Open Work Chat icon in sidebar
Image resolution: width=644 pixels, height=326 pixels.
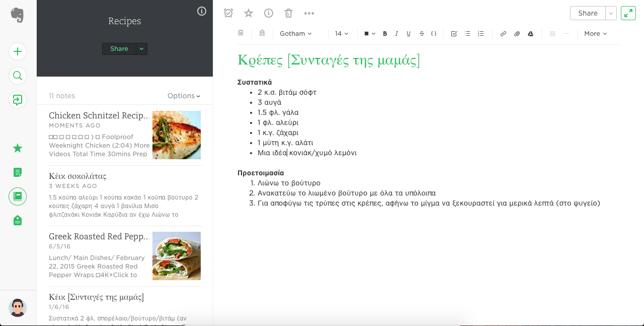[18, 100]
